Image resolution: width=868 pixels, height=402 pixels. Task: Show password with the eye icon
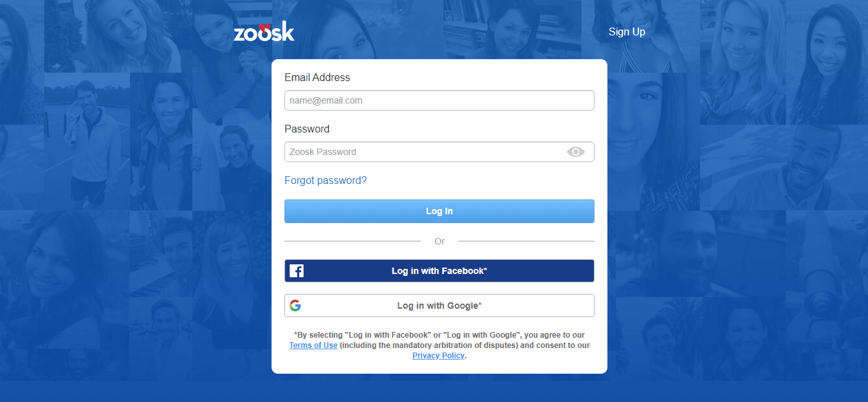pos(575,152)
